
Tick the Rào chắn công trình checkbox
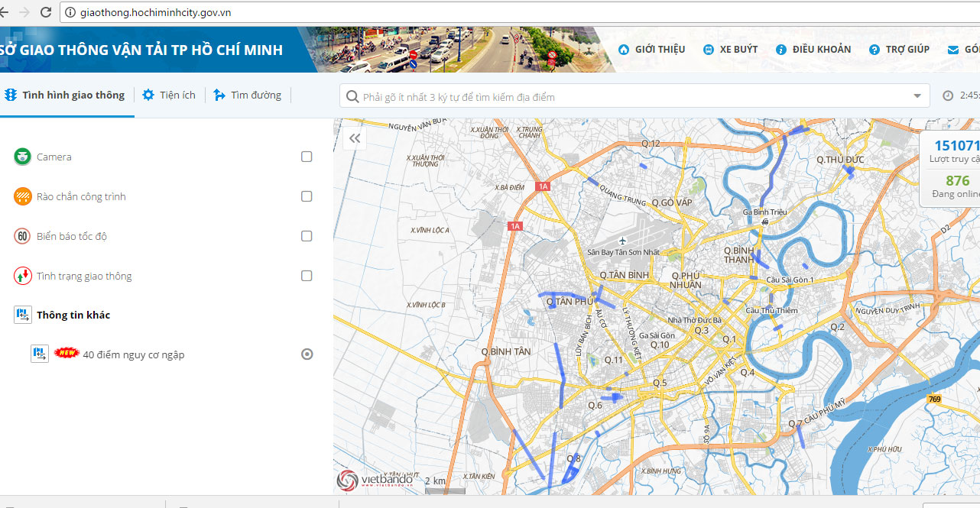(307, 196)
